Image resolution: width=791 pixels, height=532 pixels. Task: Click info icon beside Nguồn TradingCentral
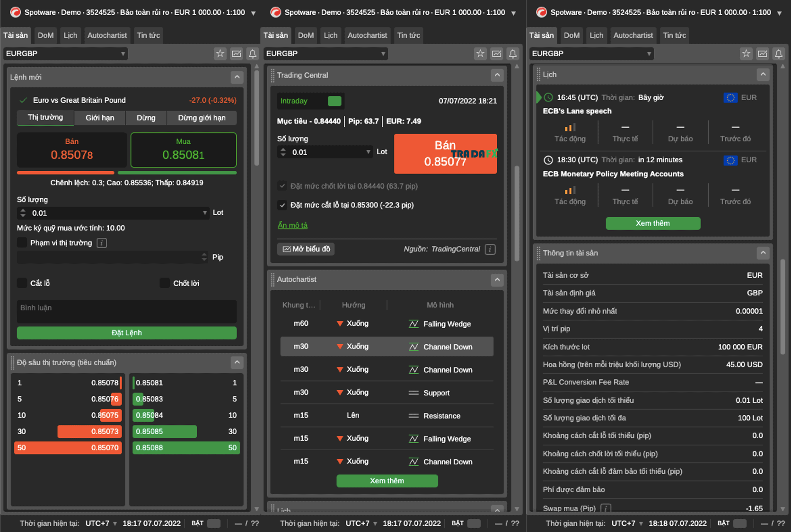pyautogui.click(x=490, y=249)
